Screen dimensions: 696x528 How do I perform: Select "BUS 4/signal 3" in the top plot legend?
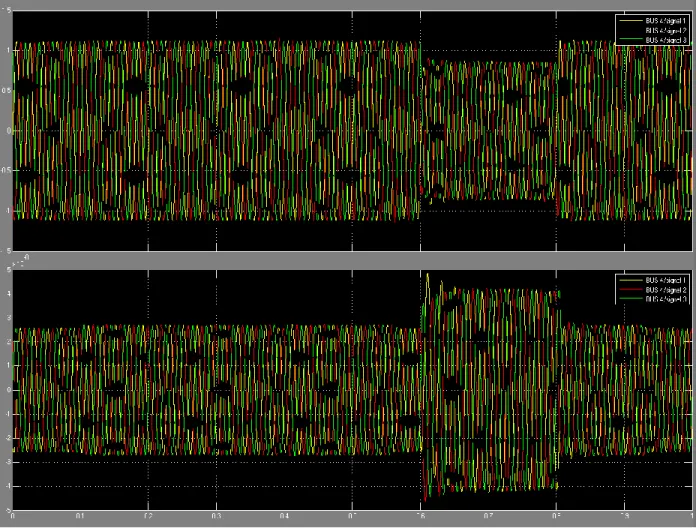click(x=666, y=40)
